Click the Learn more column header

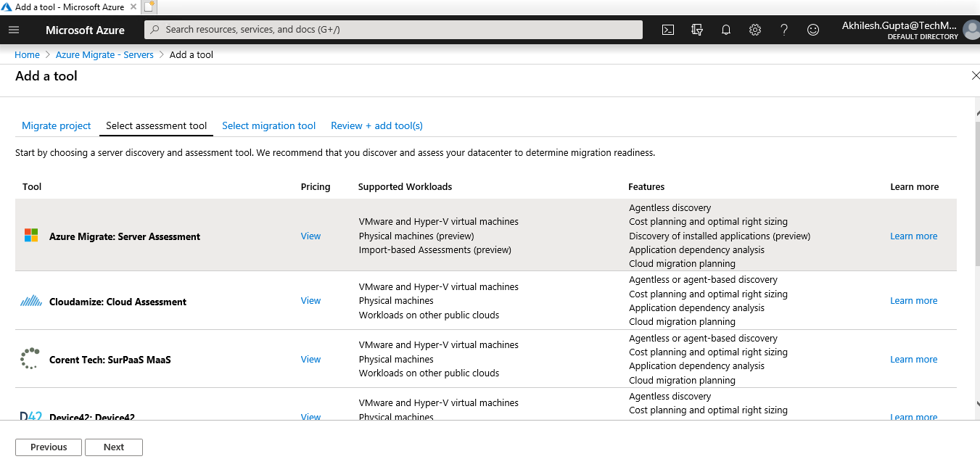[915, 186]
